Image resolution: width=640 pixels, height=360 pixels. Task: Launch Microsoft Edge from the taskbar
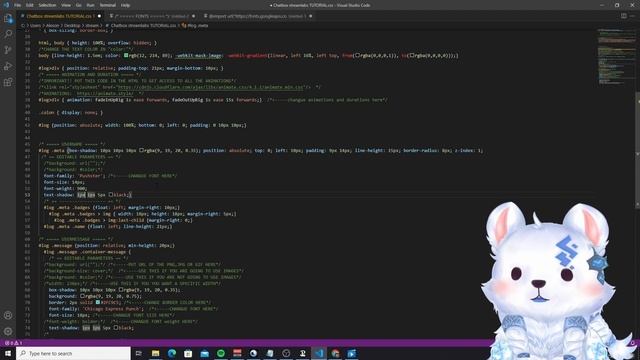tap(172, 353)
